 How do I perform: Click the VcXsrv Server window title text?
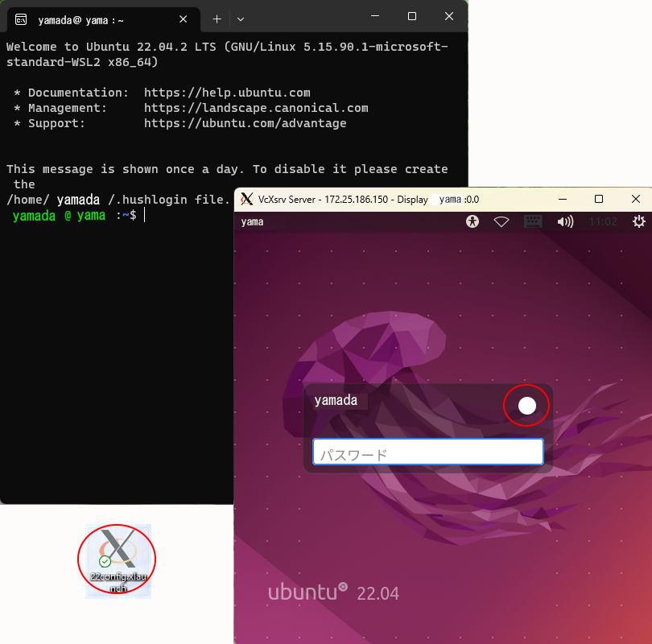click(369, 199)
